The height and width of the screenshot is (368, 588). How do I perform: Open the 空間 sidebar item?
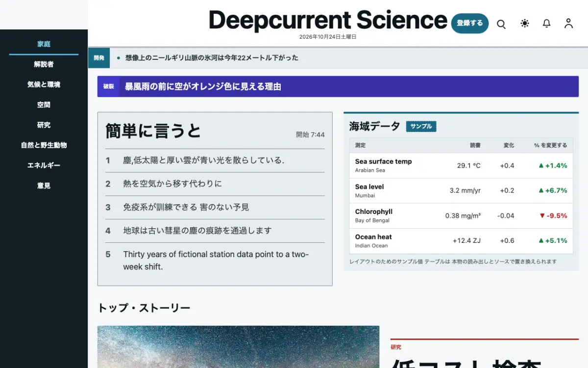point(44,105)
